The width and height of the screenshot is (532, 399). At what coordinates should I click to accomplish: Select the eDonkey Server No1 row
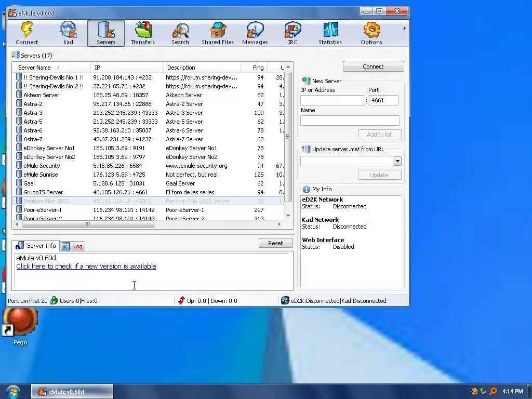pos(148,148)
